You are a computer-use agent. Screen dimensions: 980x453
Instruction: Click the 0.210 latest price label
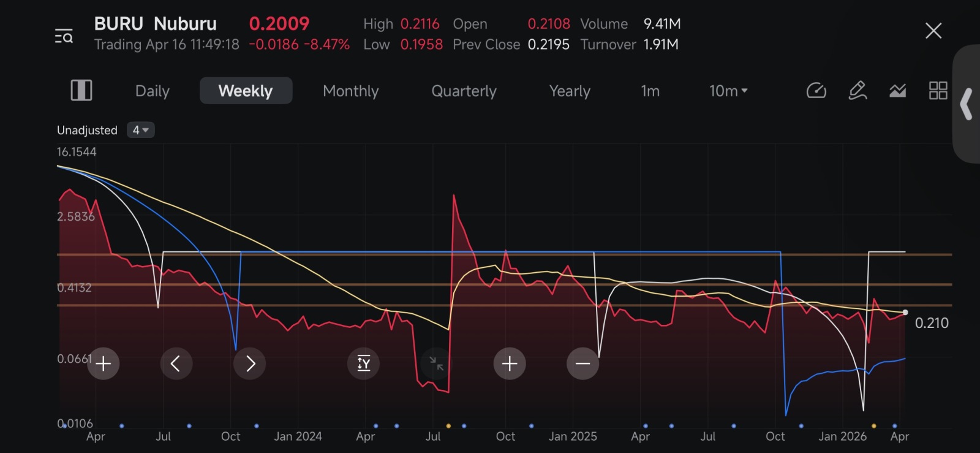point(932,323)
